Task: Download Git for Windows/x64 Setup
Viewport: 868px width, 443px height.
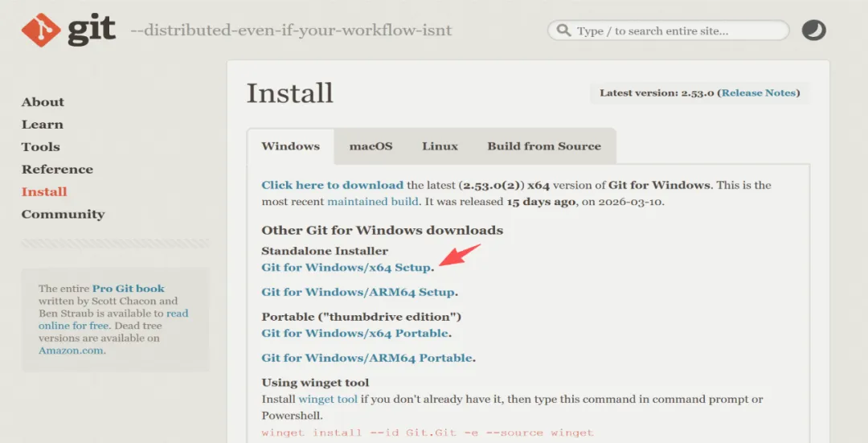Action: [x=346, y=268]
